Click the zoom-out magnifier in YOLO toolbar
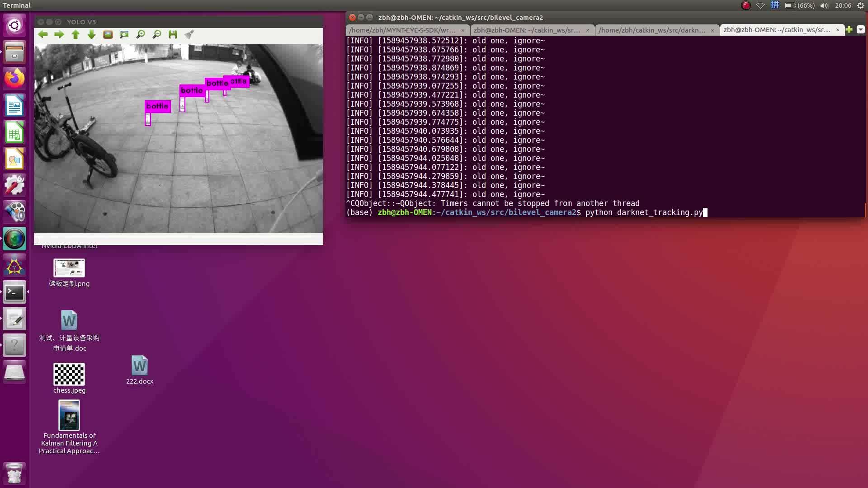The image size is (868, 488). point(157,35)
